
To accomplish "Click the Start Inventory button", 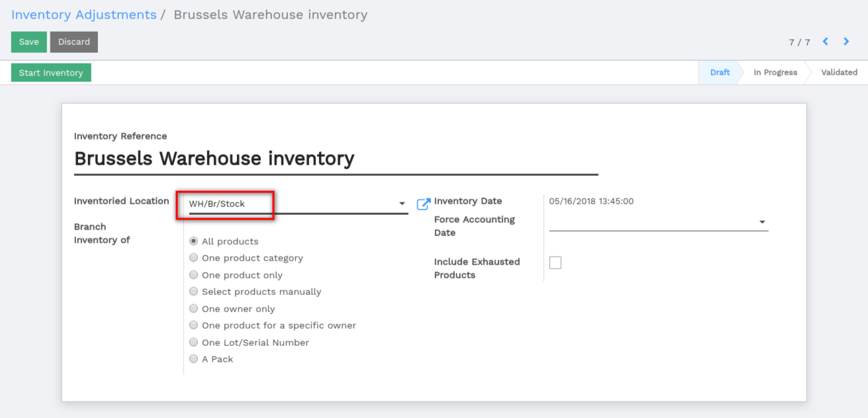I will tap(51, 73).
